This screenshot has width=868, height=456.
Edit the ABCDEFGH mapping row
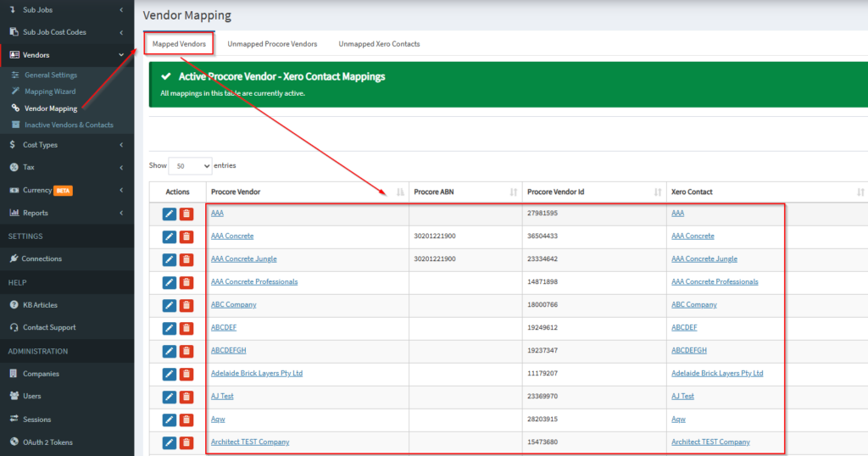170,351
